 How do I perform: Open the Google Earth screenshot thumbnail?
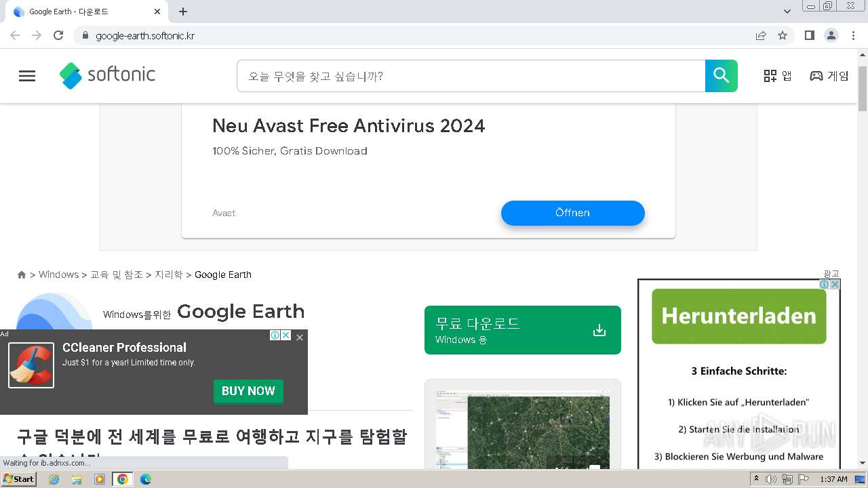coord(522,428)
